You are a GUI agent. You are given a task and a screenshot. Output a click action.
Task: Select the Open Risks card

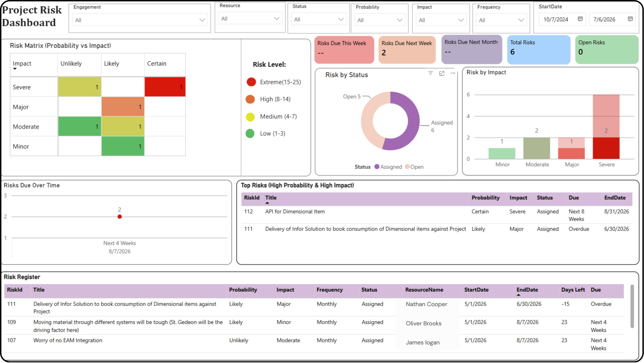coord(607,49)
